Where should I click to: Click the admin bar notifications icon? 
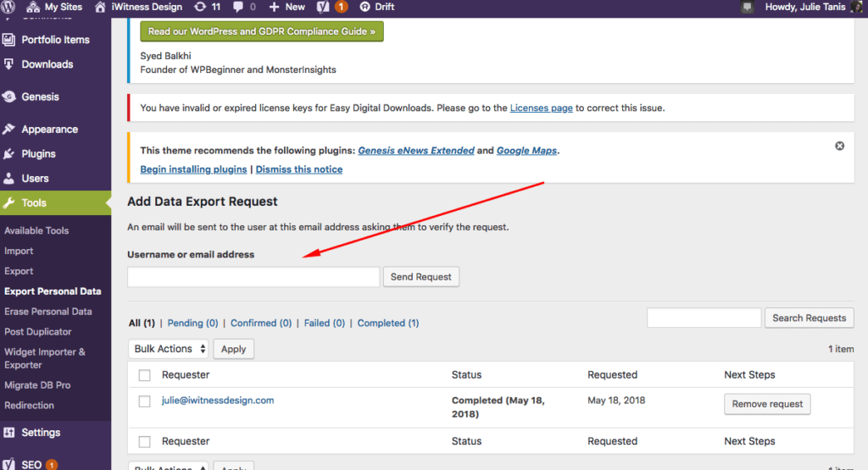pos(748,7)
